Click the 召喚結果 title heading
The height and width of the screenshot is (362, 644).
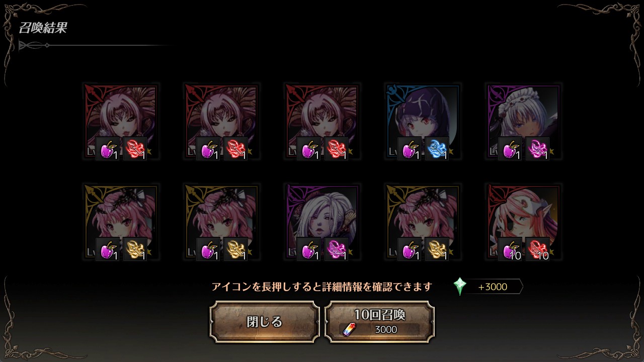[43, 28]
